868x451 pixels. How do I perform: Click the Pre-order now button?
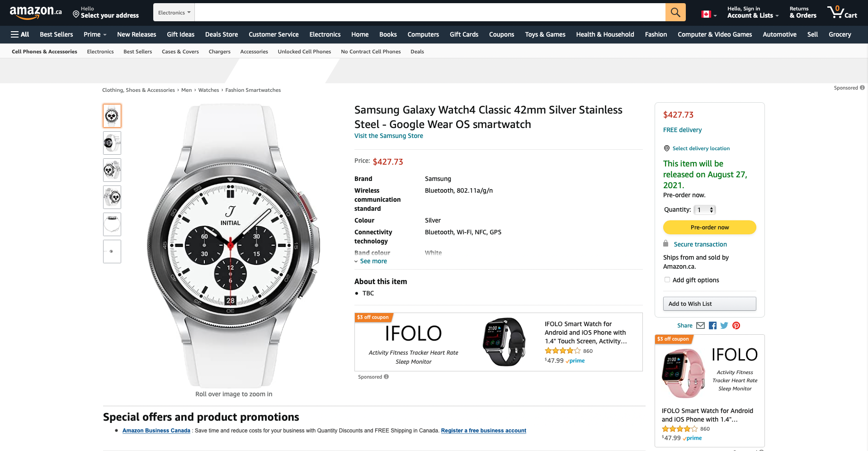tap(709, 227)
